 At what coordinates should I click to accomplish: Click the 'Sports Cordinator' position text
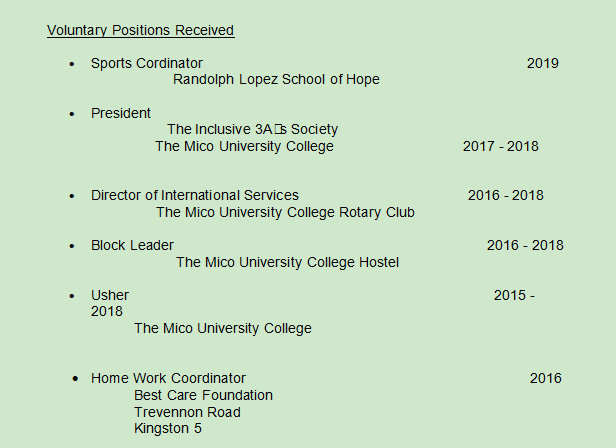coord(147,63)
